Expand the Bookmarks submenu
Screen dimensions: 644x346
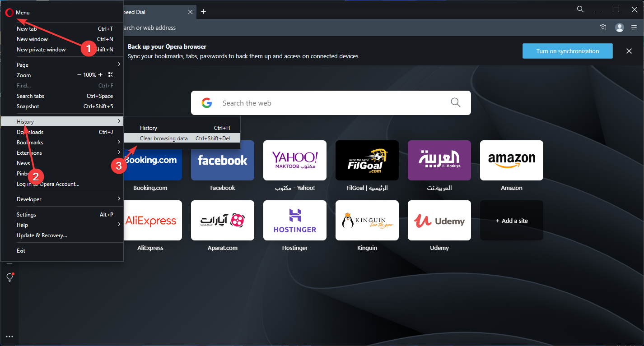pos(62,143)
